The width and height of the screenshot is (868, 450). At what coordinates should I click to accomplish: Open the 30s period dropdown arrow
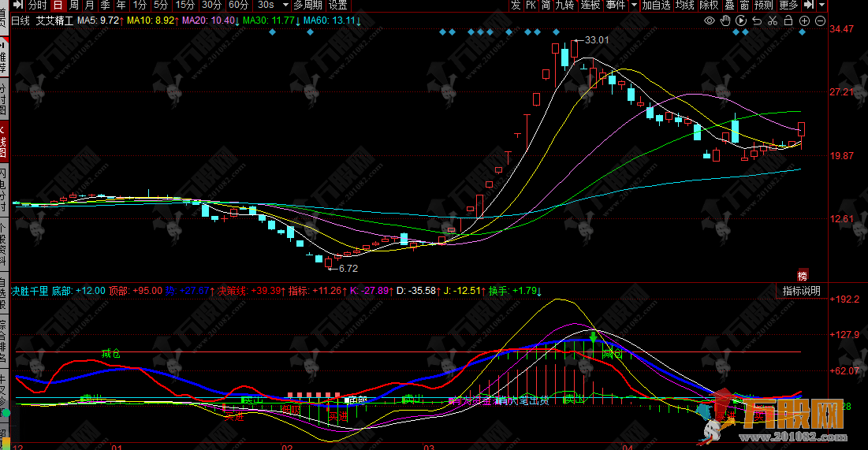tap(283, 5)
